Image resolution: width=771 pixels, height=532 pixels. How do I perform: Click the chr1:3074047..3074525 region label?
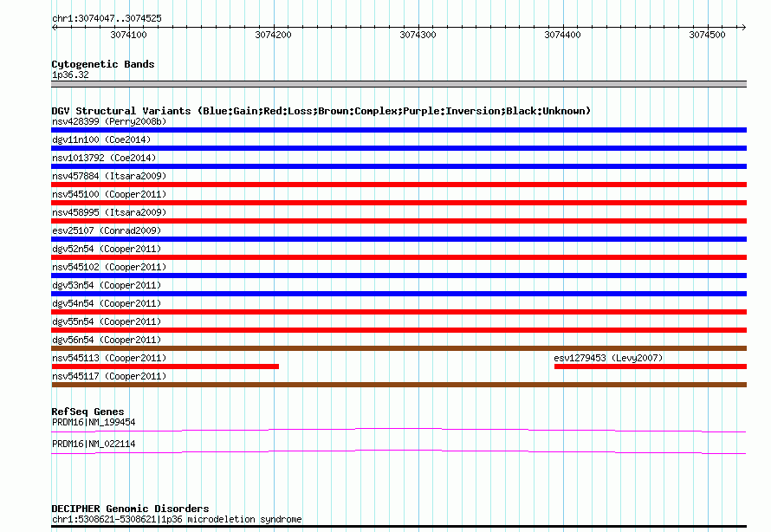coord(107,18)
